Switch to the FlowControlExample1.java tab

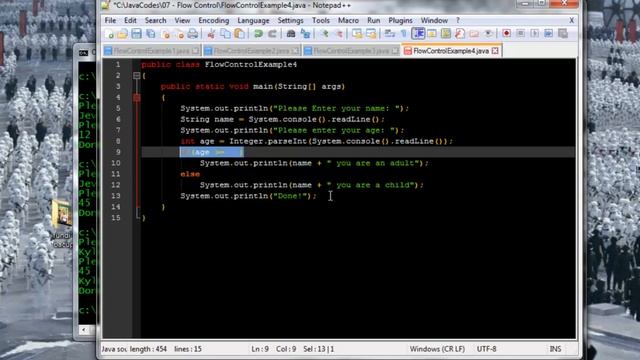pyautogui.click(x=151, y=51)
